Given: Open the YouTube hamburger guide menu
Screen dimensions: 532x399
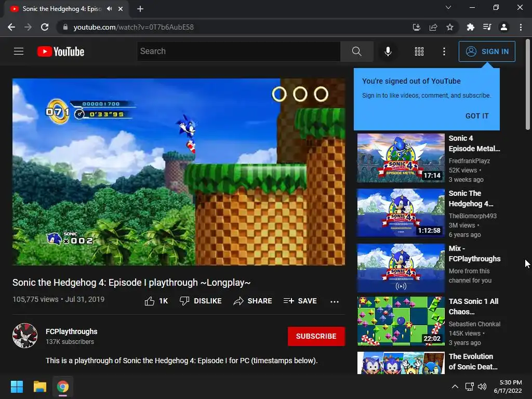Looking at the screenshot, I should (x=19, y=51).
